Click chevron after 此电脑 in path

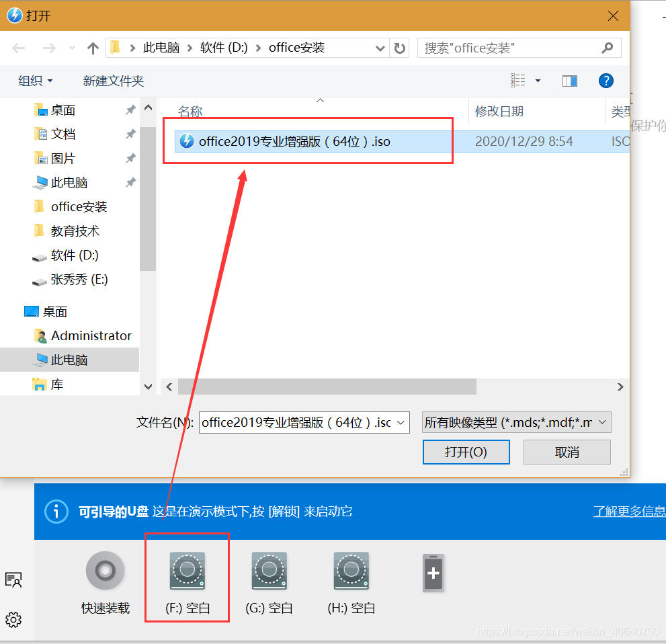[x=190, y=48]
